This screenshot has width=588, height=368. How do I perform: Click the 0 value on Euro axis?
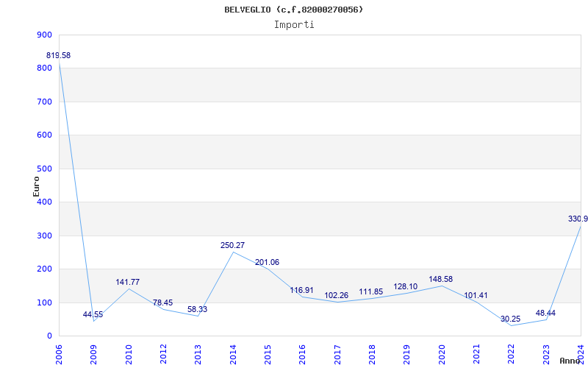49,336
